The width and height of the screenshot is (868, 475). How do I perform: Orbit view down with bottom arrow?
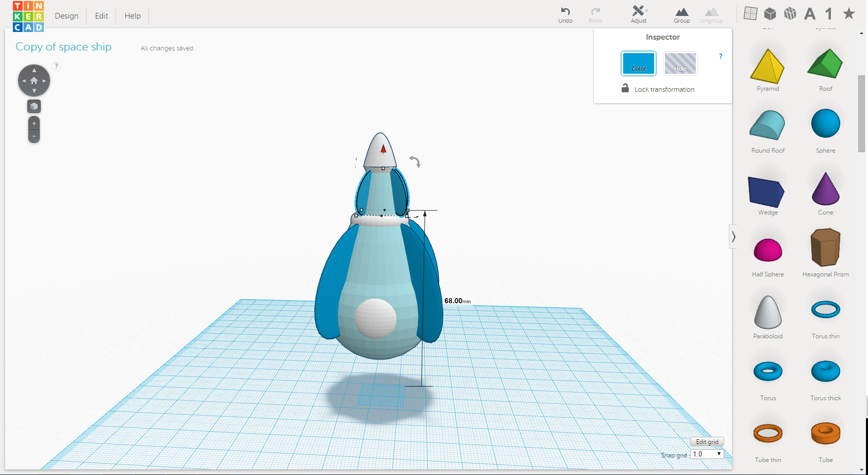pyautogui.click(x=34, y=91)
